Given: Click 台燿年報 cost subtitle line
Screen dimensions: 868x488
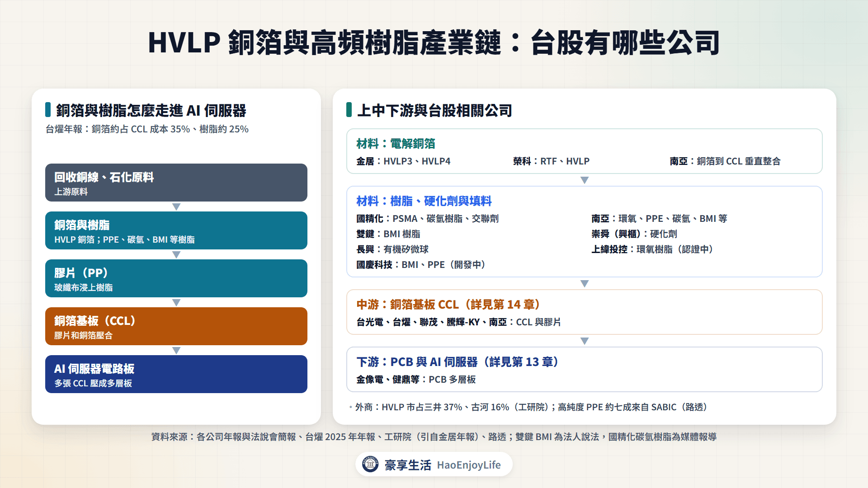Looking at the screenshot, I should tap(147, 129).
